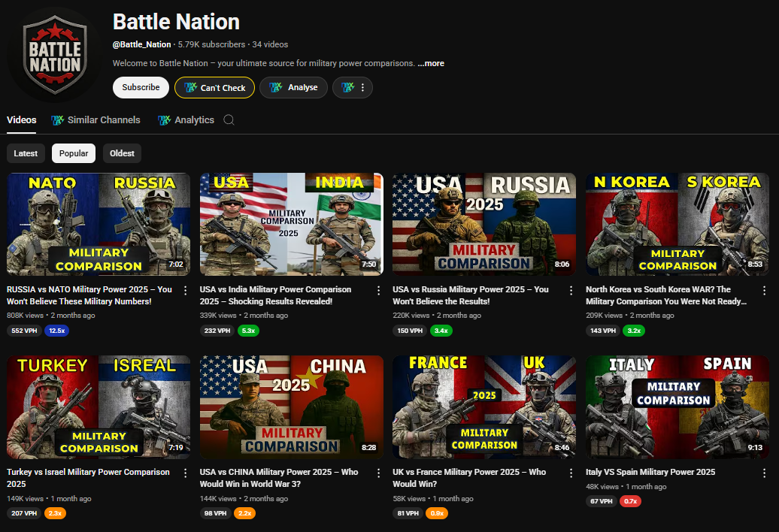Viewport: 779px width, 532px height.
Task: Expand channel description with ...more
Action: tap(431, 64)
